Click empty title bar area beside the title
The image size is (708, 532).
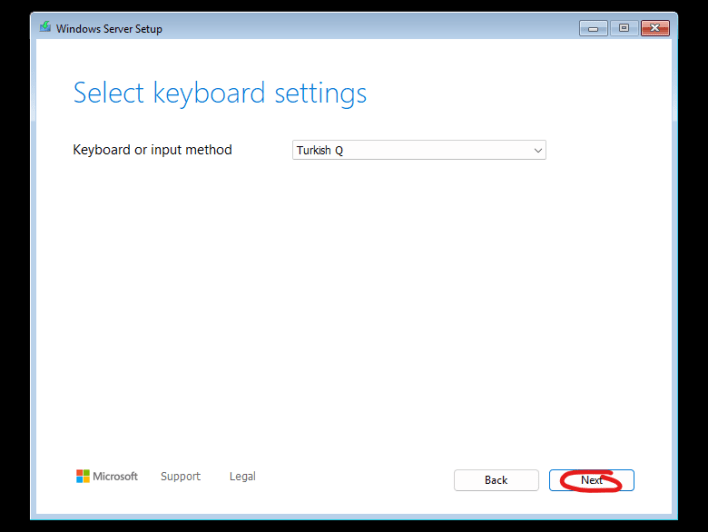click(361, 28)
